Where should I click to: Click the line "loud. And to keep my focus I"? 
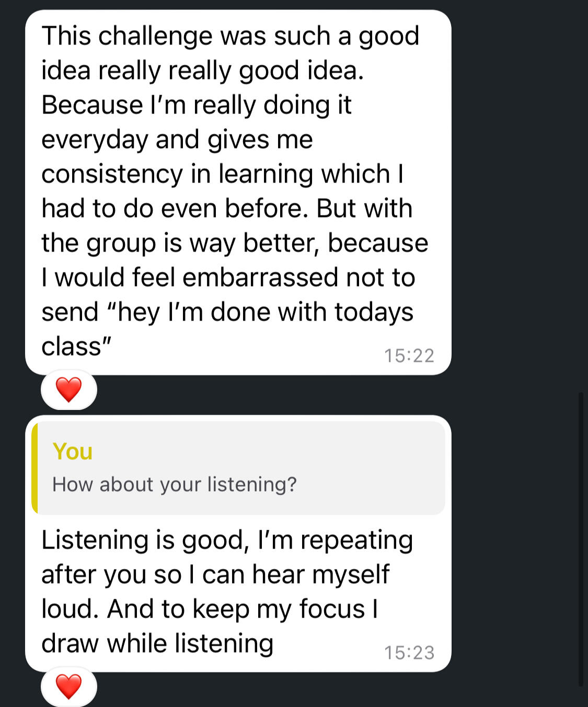[210, 609]
